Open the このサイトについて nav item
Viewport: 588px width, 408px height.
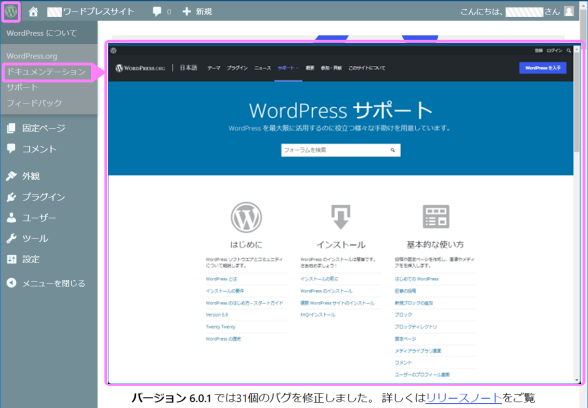pos(367,68)
